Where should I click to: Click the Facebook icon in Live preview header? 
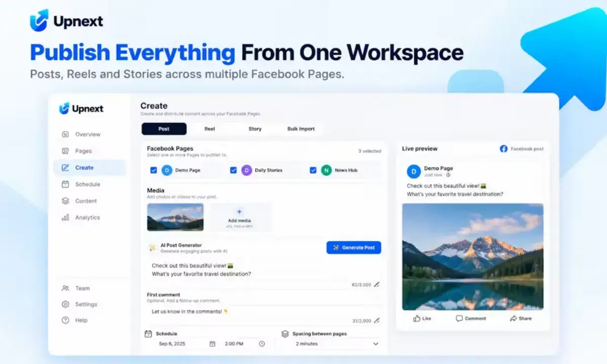coord(504,149)
